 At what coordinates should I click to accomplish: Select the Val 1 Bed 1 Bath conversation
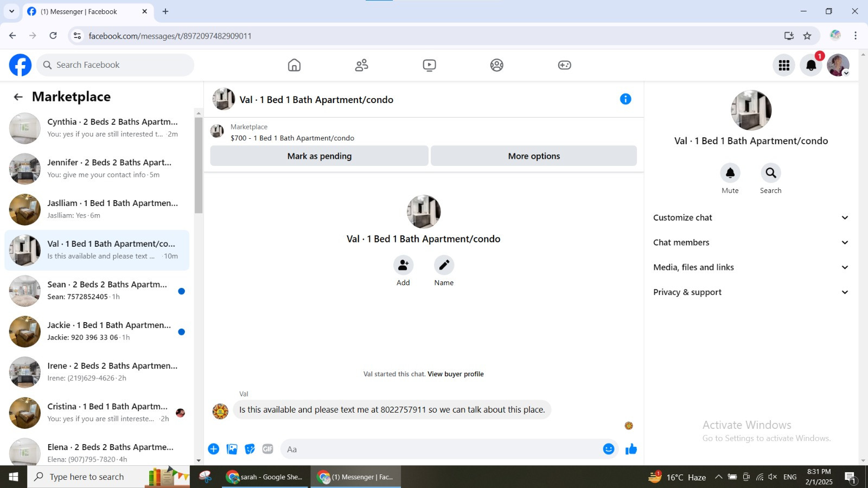click(97, 250)
